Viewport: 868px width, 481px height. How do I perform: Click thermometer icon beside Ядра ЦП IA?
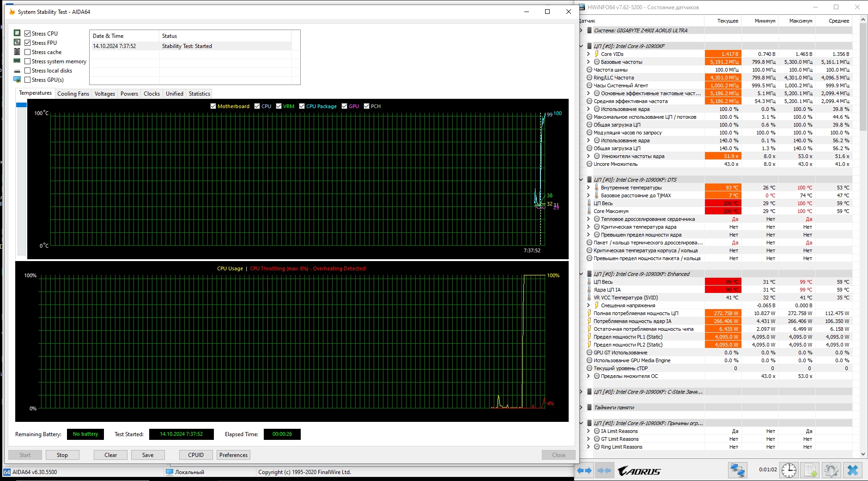589,290
